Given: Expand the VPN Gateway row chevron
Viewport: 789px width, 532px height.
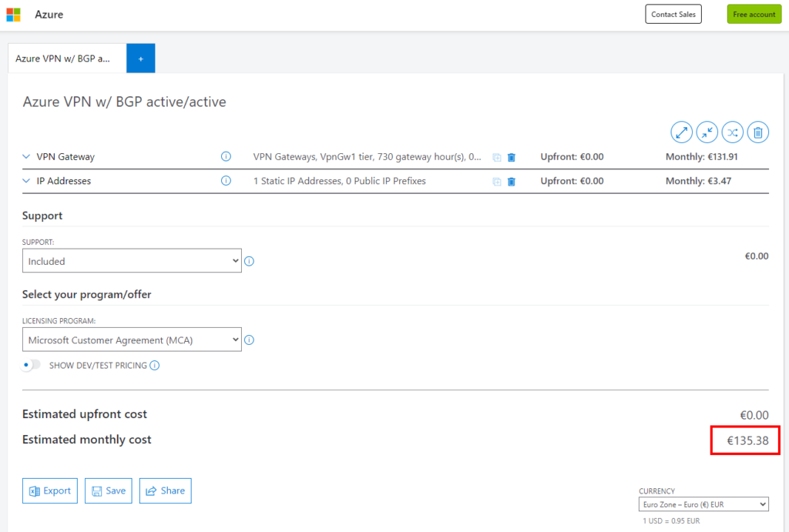Looking at the screenshot, I should (x=26, y=156).
